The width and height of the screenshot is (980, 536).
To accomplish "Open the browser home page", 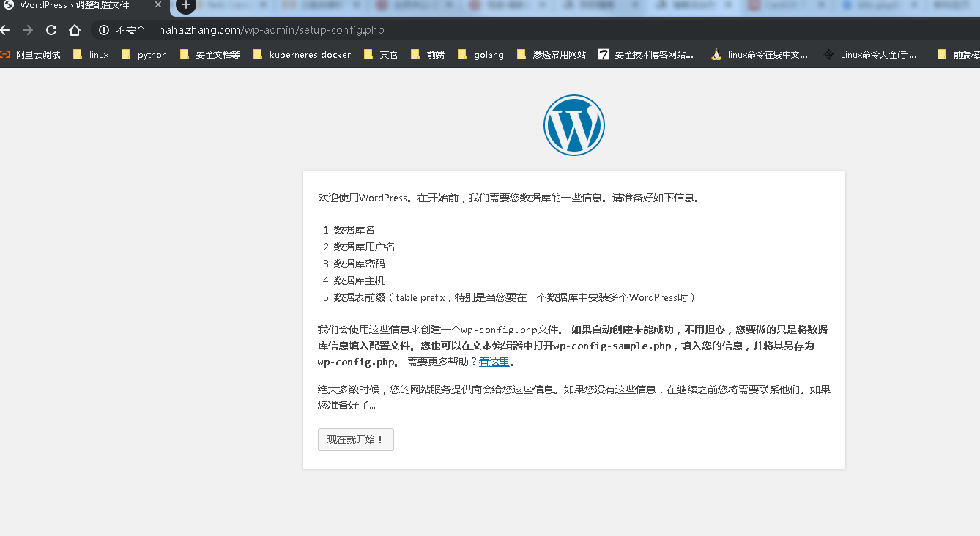I will point(75,30).
